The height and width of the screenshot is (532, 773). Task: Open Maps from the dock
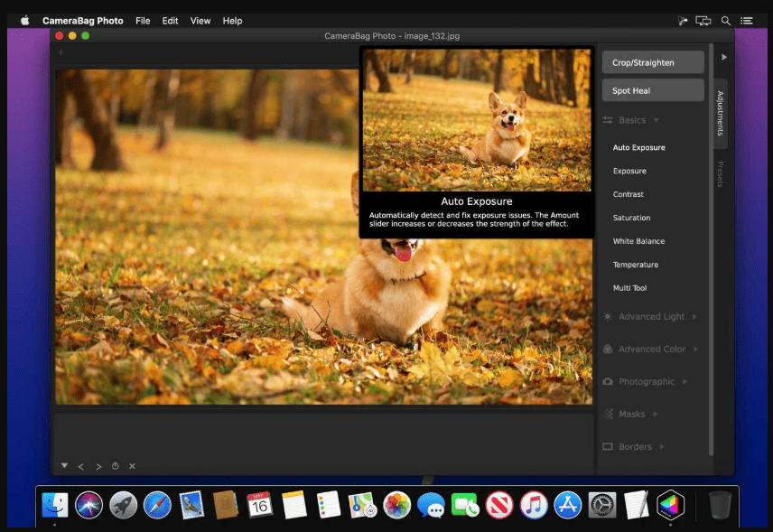pyautogui.click(x=362, y=505)
